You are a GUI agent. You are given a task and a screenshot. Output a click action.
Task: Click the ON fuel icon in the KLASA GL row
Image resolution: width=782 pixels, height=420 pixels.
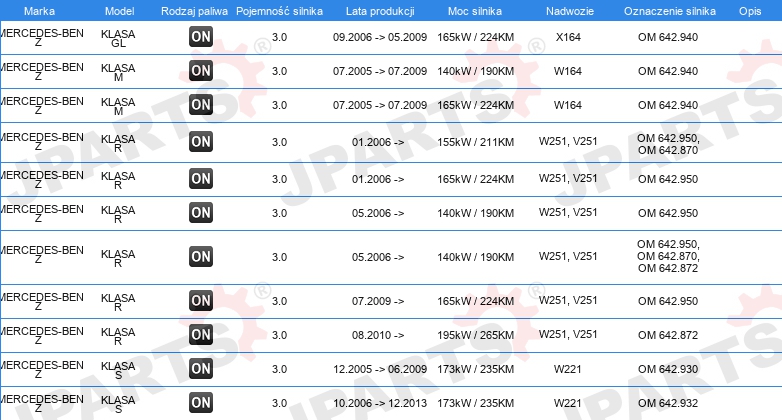[201, 37]
